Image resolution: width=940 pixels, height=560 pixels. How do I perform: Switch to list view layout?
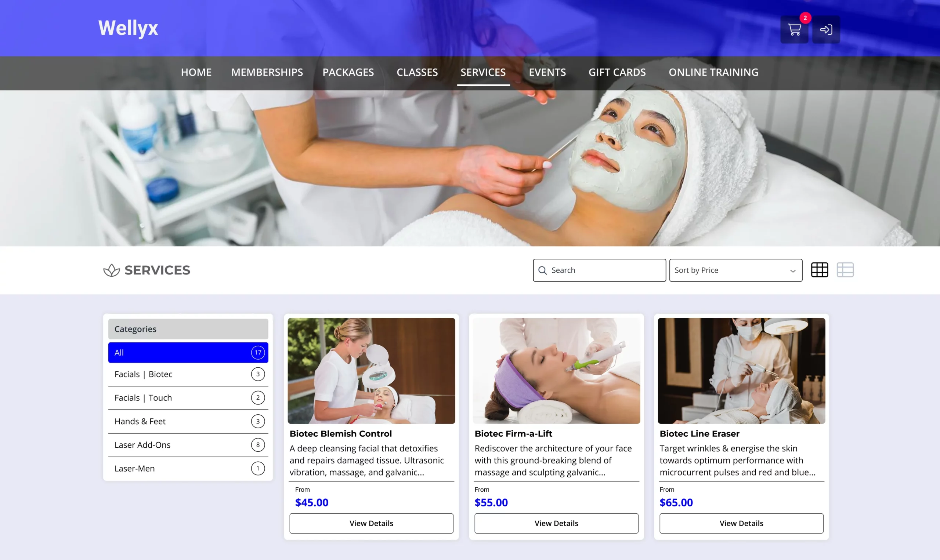(845, 270)
